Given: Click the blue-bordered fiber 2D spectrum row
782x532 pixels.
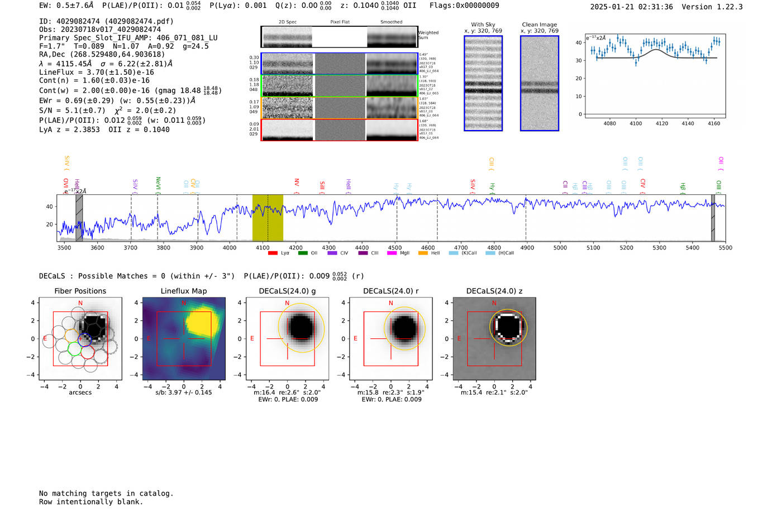Looking at the screenshot, I should coord(340,64).
